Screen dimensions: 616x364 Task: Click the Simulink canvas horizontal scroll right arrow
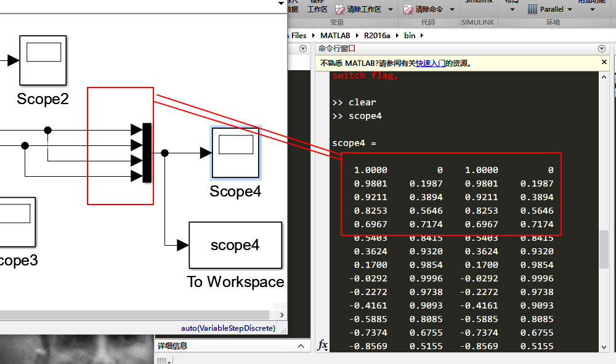click(x=282, y=315)
